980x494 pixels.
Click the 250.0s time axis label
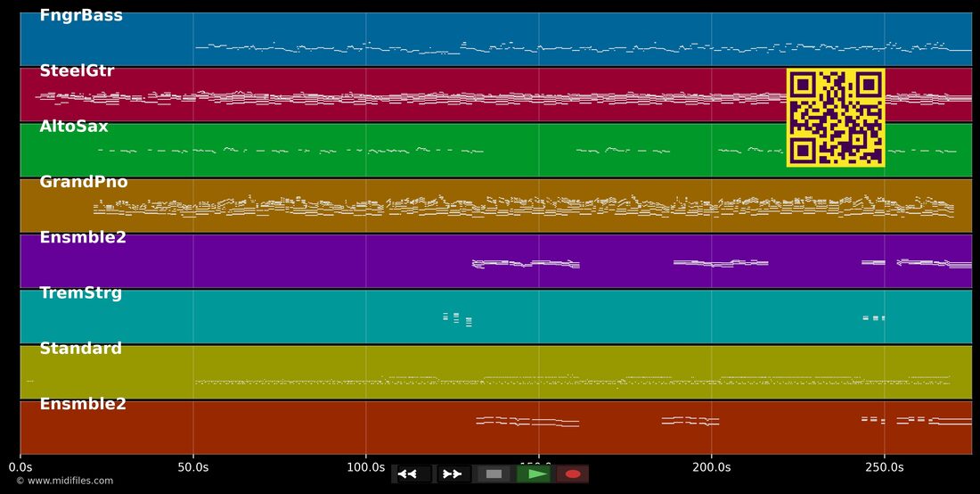(x=884, y=467)
